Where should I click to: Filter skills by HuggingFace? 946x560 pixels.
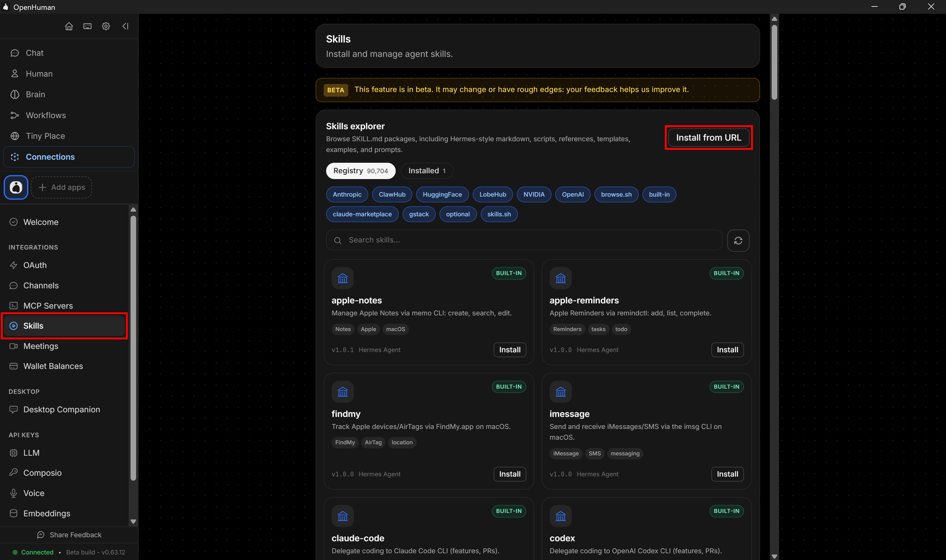(442, 194)
